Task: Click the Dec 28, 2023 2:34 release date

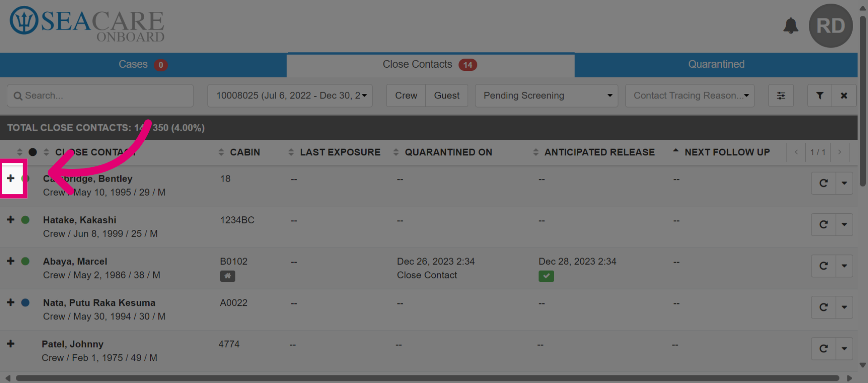Action: 577,262
